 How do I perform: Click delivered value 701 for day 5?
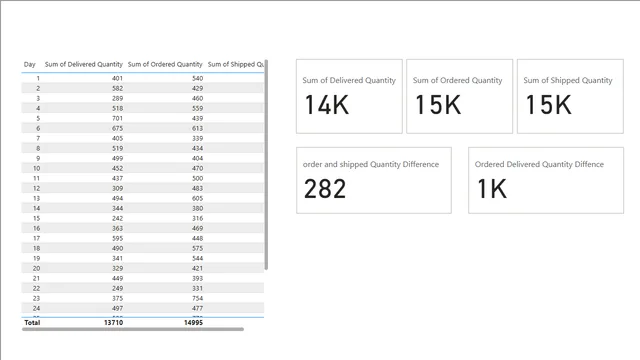(x=117, y=118)
